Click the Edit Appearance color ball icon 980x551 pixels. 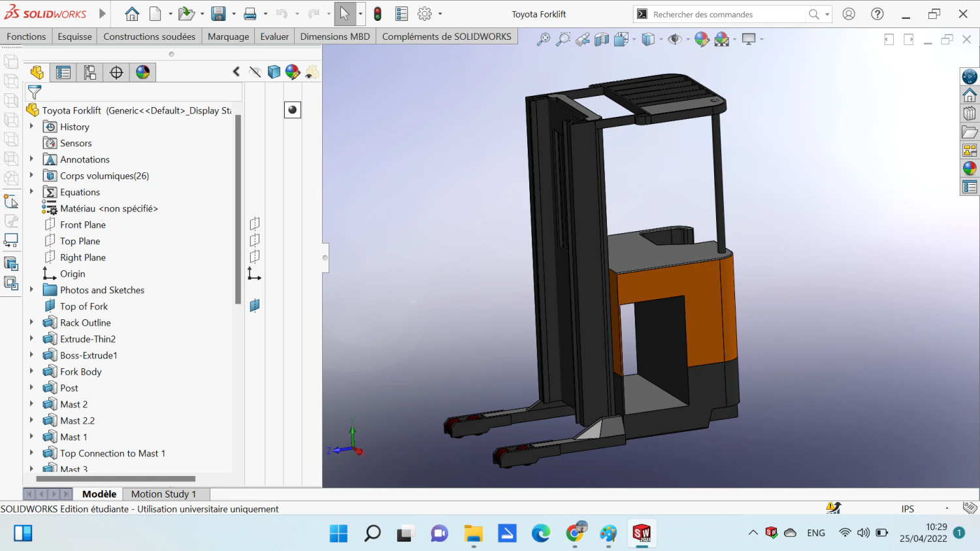702,39
